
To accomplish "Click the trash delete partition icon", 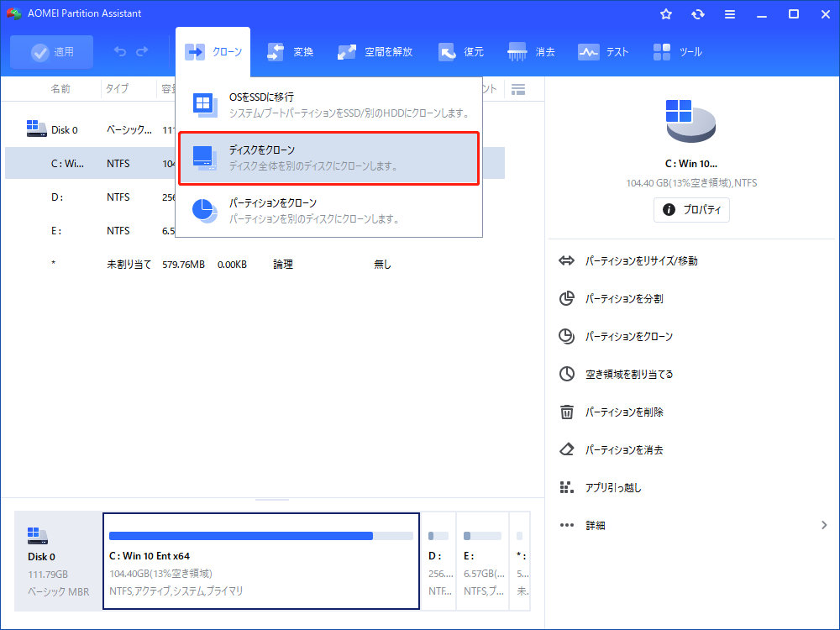I will 567,412.
